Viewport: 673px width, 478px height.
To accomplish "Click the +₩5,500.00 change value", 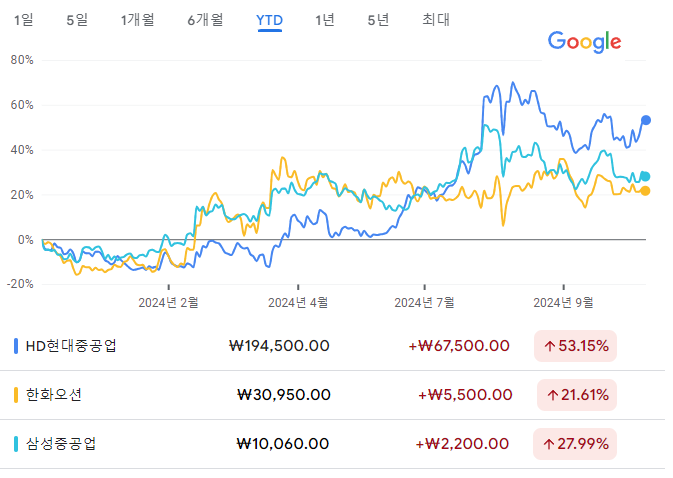I will [465, 395].
